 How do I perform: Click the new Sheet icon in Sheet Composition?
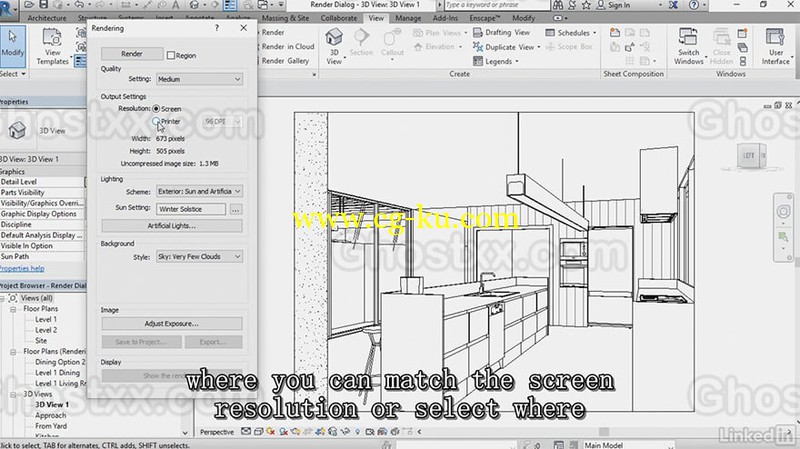[615, 33]
